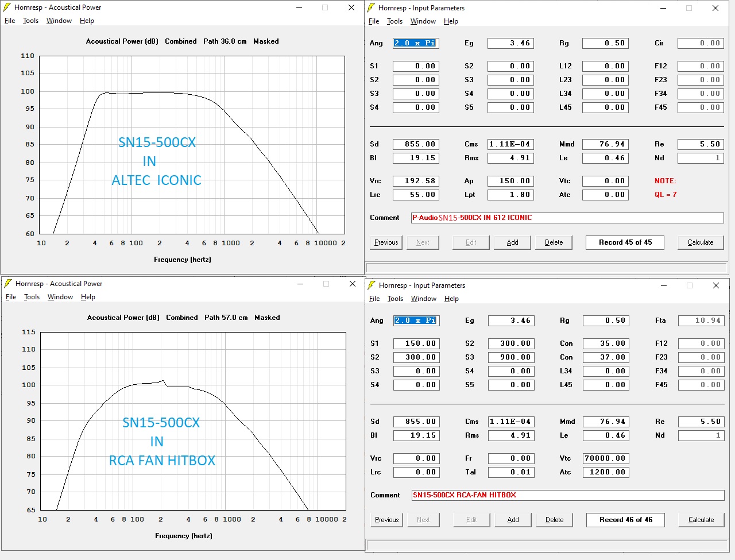
Task: Click Lpt field showing 1.80
Action: point(510,195)
